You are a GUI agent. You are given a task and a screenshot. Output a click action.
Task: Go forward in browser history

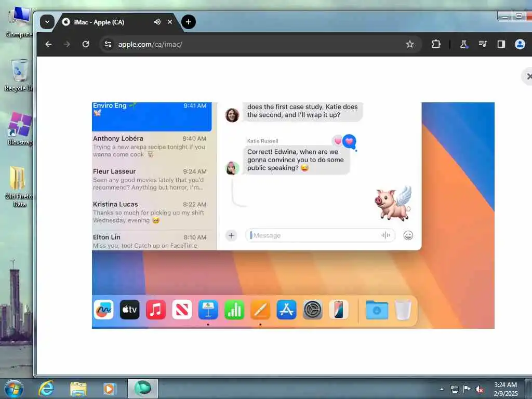coord(67,44)
